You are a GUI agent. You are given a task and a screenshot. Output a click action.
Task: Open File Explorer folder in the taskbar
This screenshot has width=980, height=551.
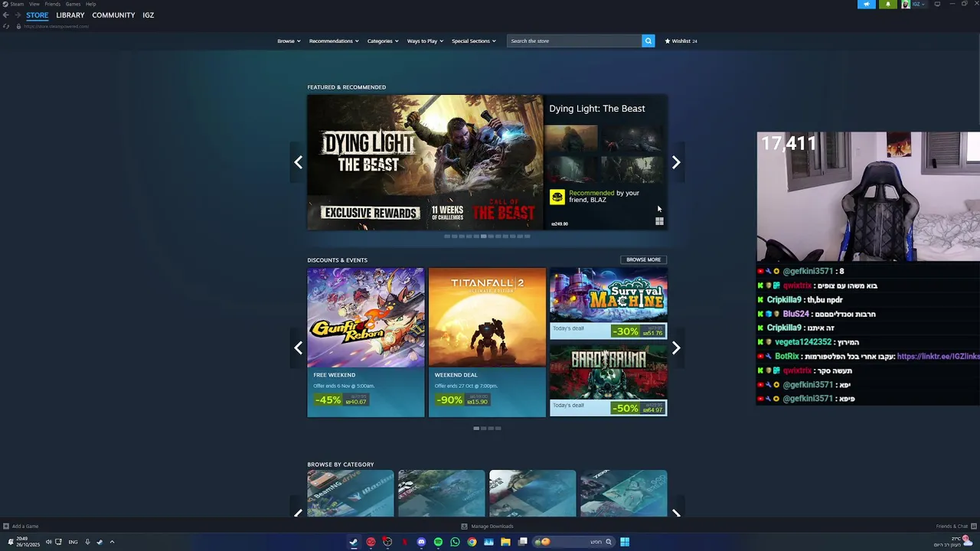(505, 542)
